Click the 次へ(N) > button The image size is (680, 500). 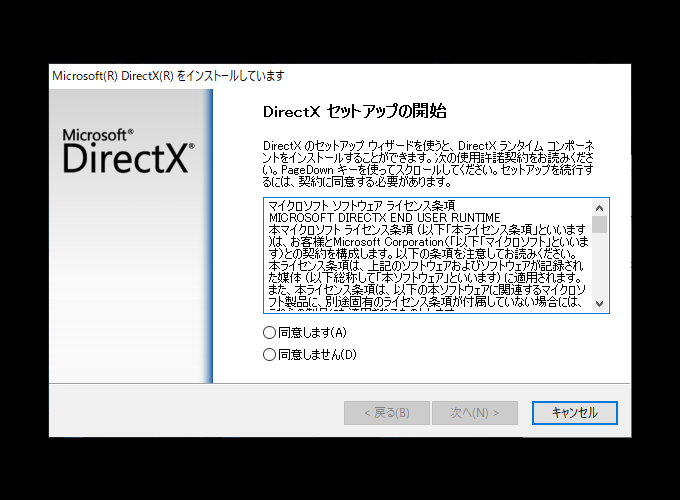(474, 412)
